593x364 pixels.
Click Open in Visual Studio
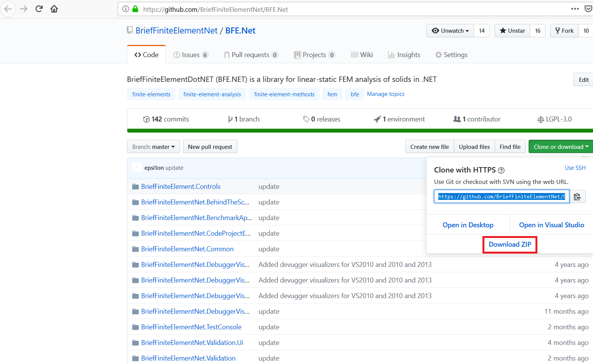[551, 225]
